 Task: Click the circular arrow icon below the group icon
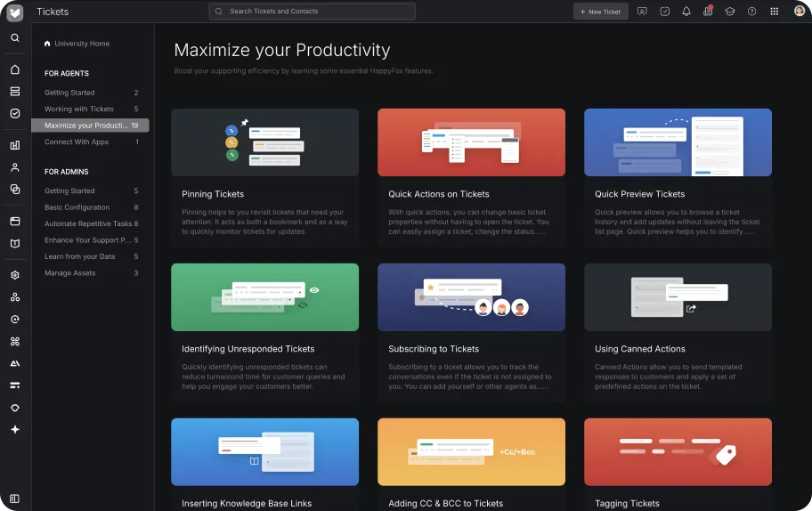point(15,320)
